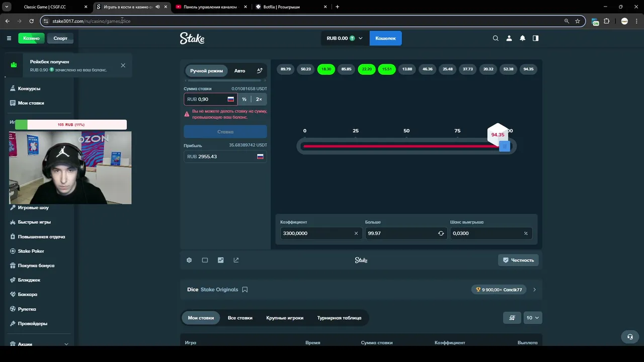This screenshot has height=362, width=644.
Task: Open live support headset button
Action: pos(630,337)
